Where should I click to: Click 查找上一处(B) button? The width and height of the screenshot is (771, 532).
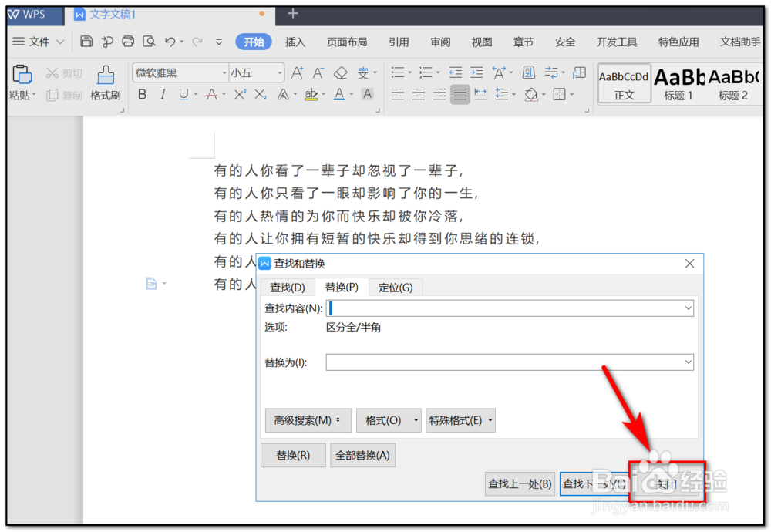coord(520,484)
